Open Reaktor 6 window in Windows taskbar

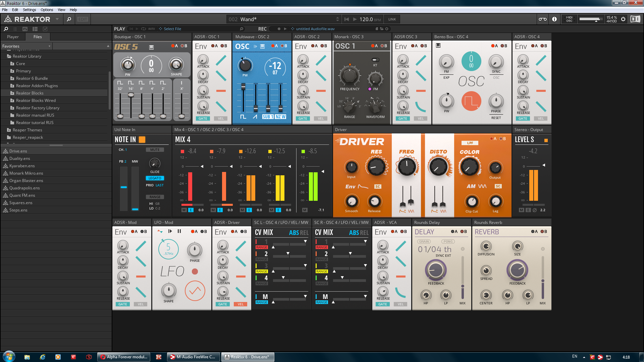pyautogui.click(x=248, y=357)
